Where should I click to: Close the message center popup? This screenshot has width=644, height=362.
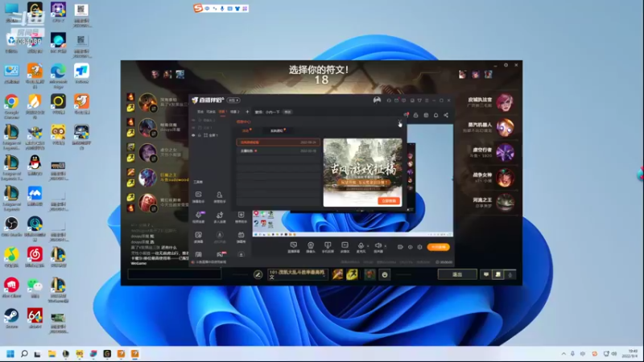(399, 122)
